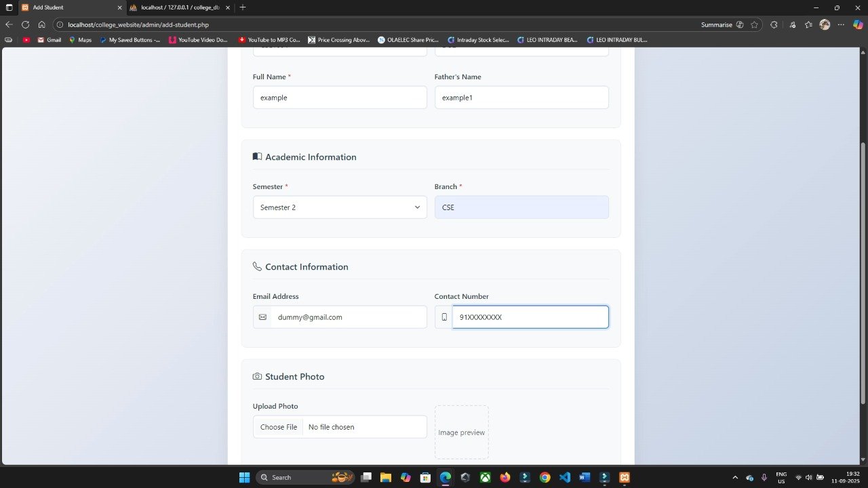
Task: Refresh the page with browser reload icon
Action: click(x=26, y=24)
